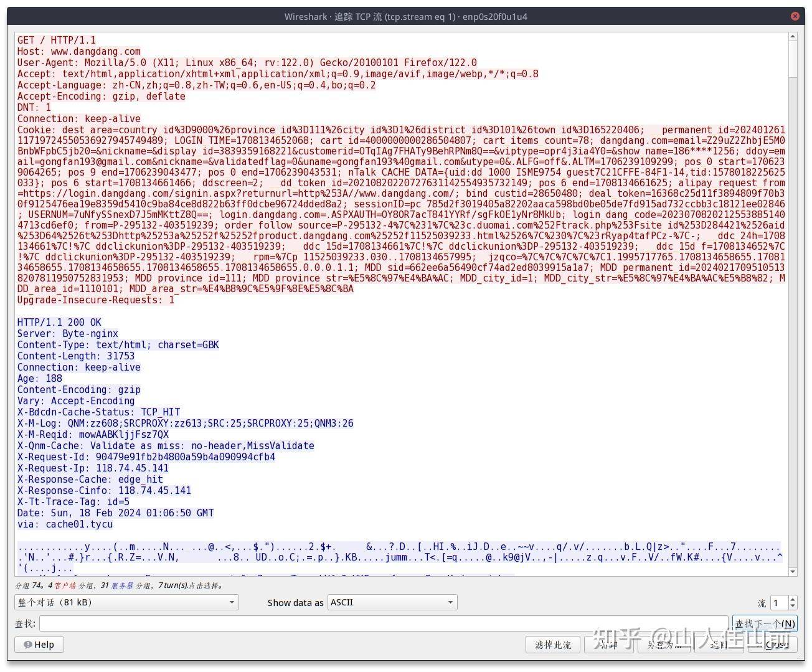Screen dimensions: 812x672
Task: Click the up arrow of the stream scrollbar
Action: click(x=792, y=37)
